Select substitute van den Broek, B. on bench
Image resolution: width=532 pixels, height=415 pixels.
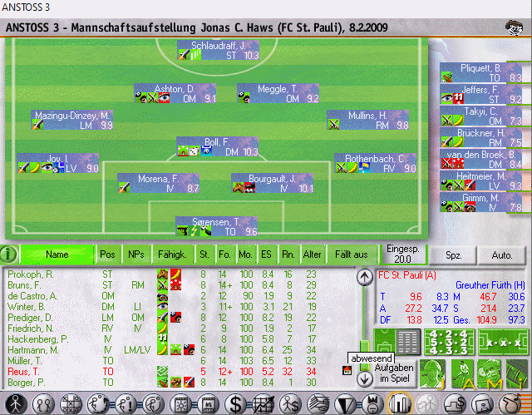[481, 159]
